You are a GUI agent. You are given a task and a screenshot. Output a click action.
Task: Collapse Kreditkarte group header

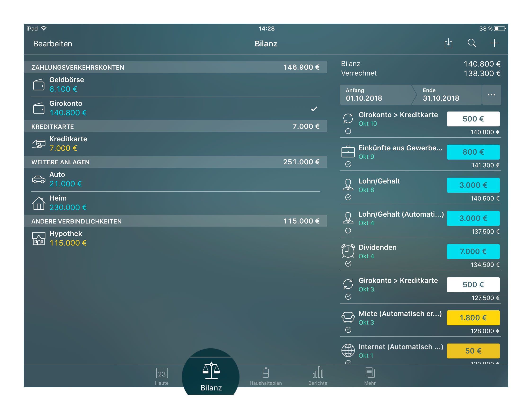tap(175, 126)
